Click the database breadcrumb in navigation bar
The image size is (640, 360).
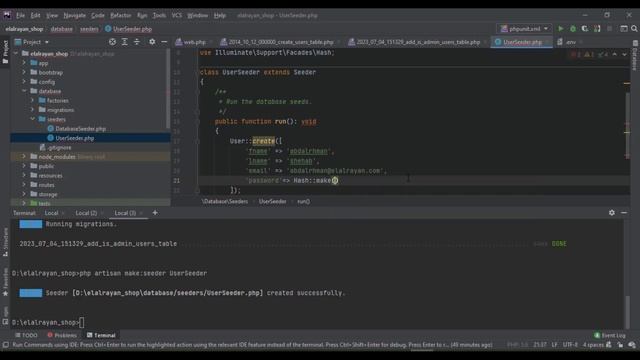(62, 29)
